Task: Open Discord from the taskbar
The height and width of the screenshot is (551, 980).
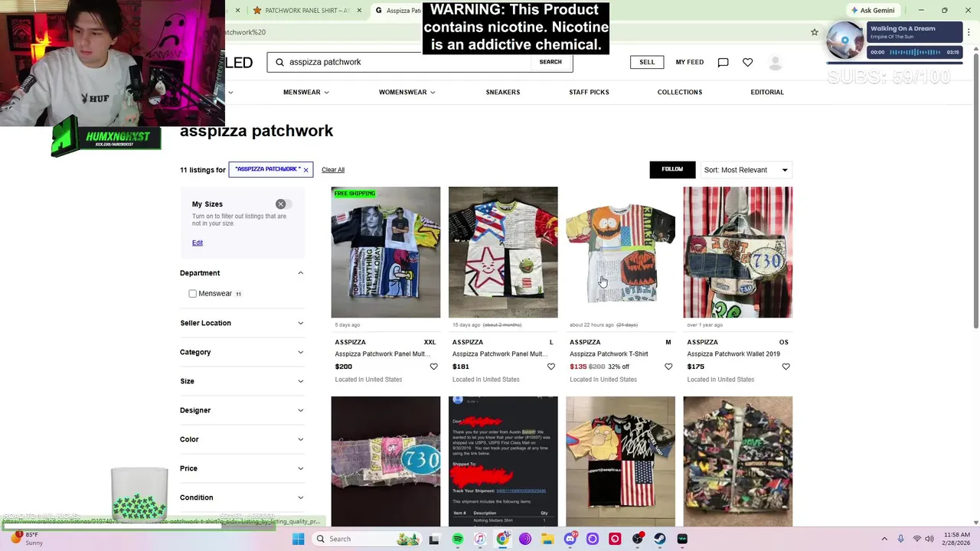Action: 570,539
